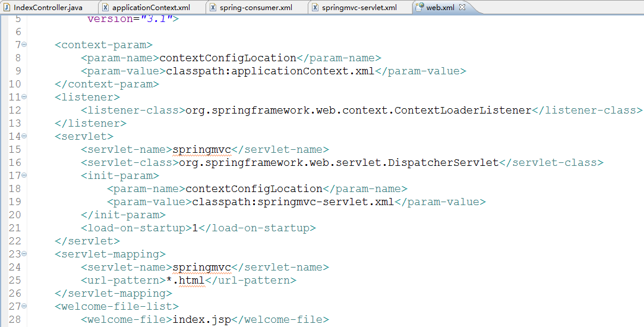The height and width of the screenshot is (327, 644).
Task: Fold the welcome-file-list on line 27
Action: coord(24,306)
